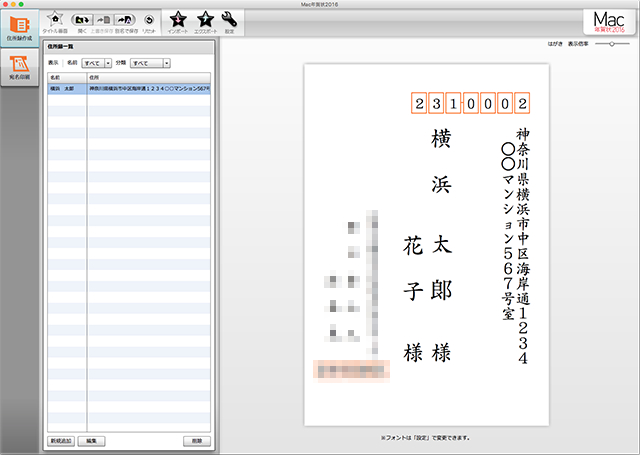This screenshot has height=455, width=640.
Task: Click the 開く open file icon
Action: point(82,20)
